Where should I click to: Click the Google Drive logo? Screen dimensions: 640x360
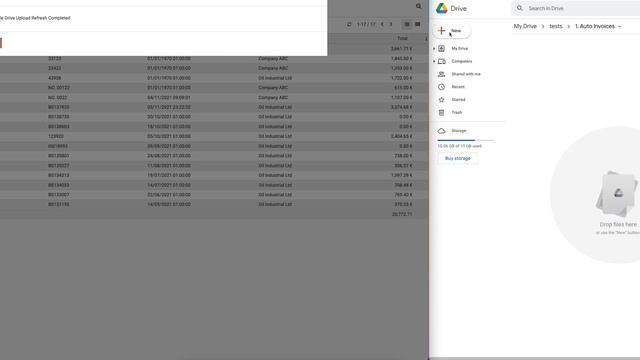point(442,8)
